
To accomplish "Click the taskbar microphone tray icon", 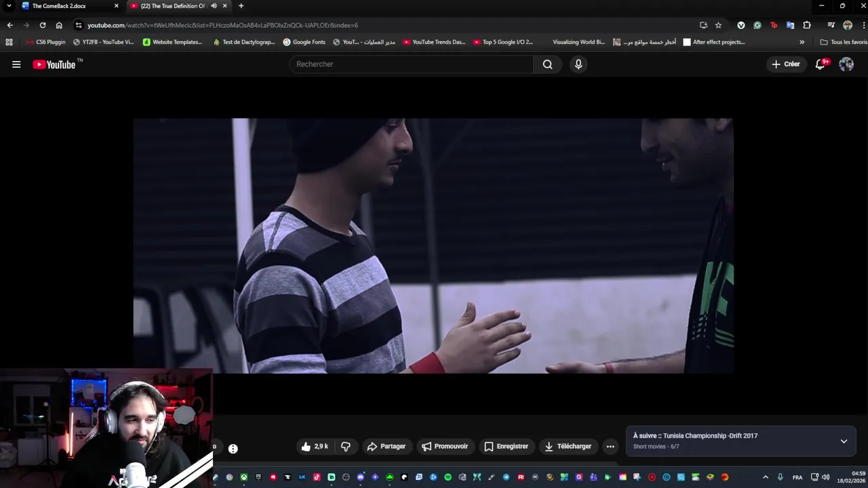I will coord(780,477).
